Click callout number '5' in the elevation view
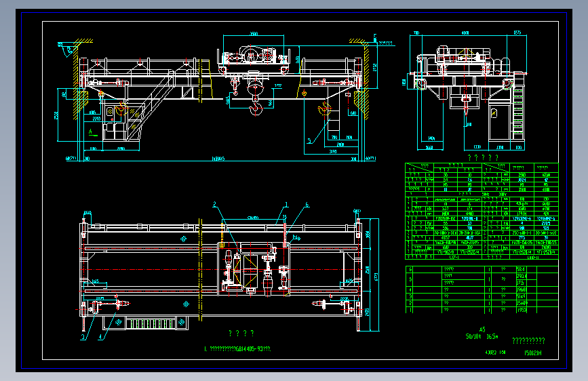 point(309,141)
